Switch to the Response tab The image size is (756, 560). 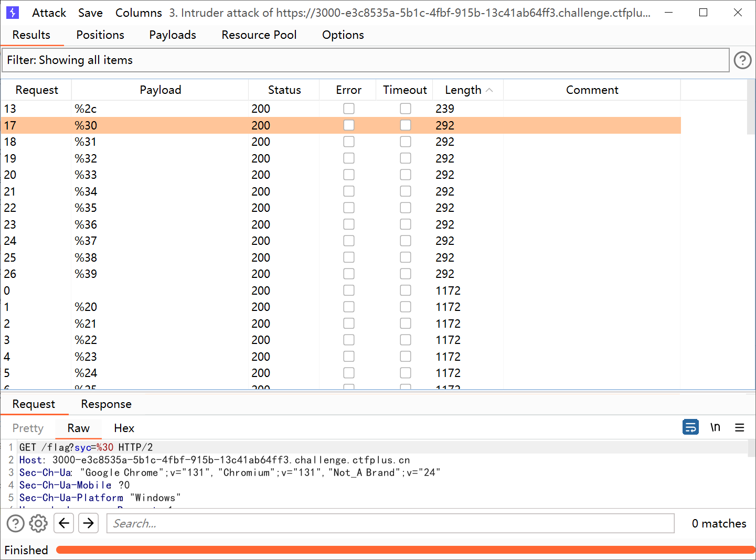tap(106, 404)
